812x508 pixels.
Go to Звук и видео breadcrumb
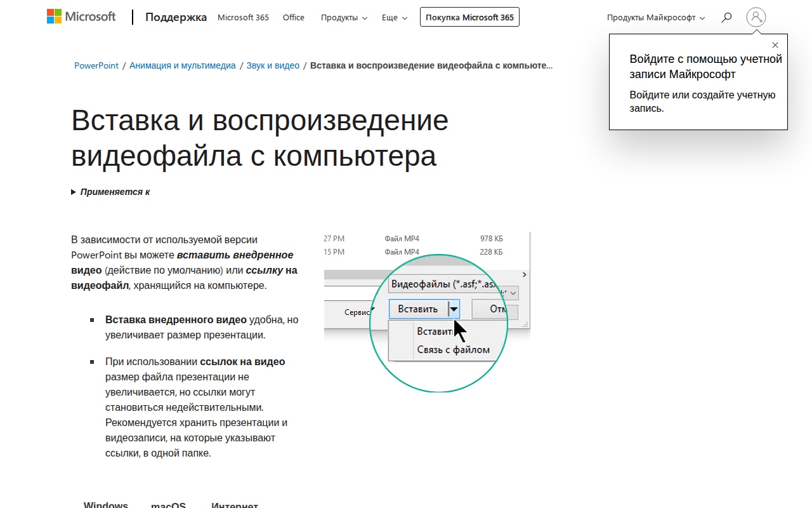click(x=273, y=65)
